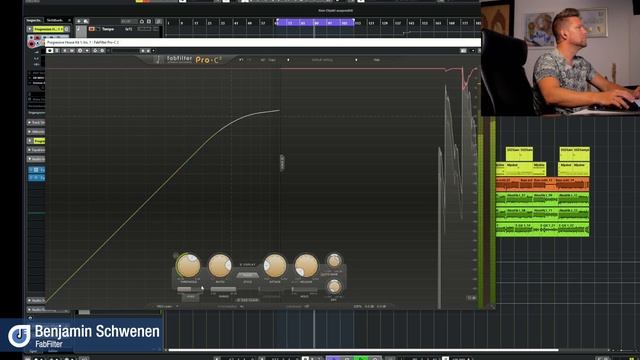Select the previous preset arrow
The height and width of the screenshot is (360, 640).
[289, 60]
